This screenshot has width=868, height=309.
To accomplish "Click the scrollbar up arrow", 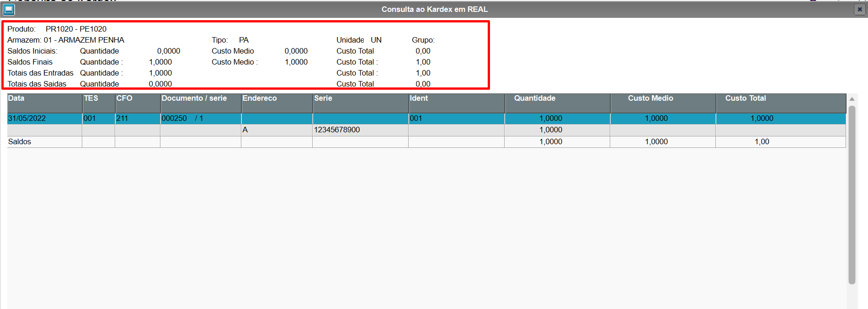I will pyautogui.click(x=852, y=99).
